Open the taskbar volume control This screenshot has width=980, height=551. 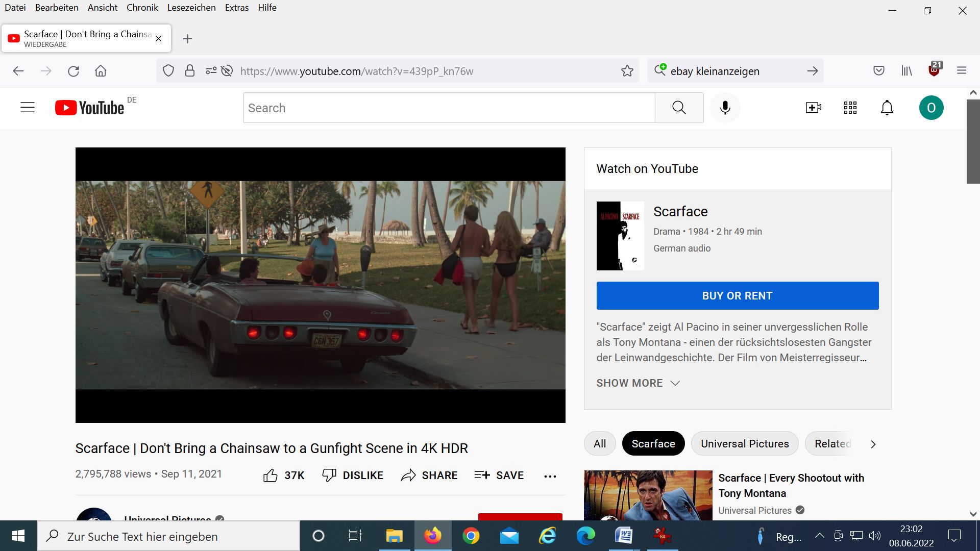point(875,536)
